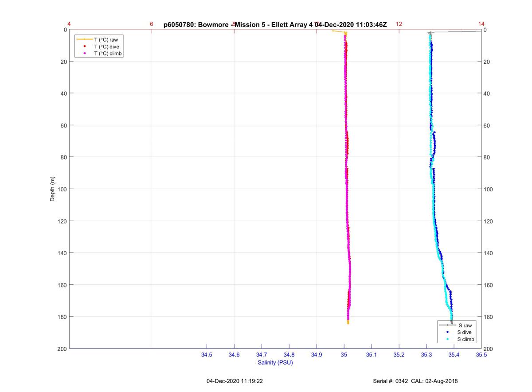This screenshot has height=392, width=532.
Task: Click the 35.5 salinity tick label
Action: point(481,355)
